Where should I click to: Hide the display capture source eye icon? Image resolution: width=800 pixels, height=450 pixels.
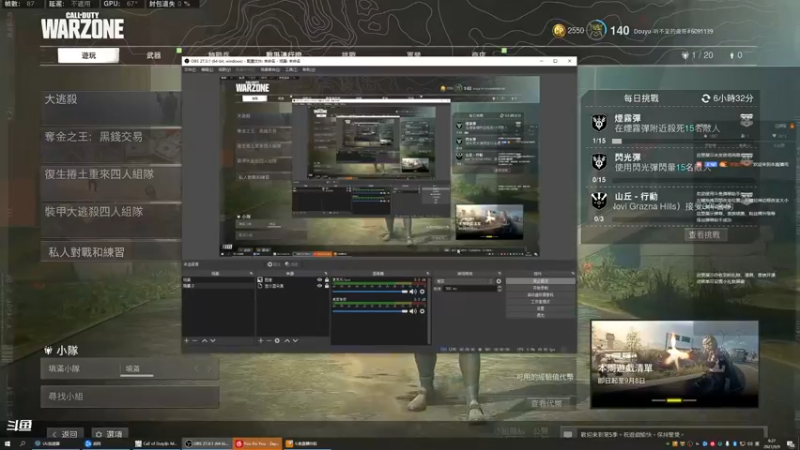point(319,286)
